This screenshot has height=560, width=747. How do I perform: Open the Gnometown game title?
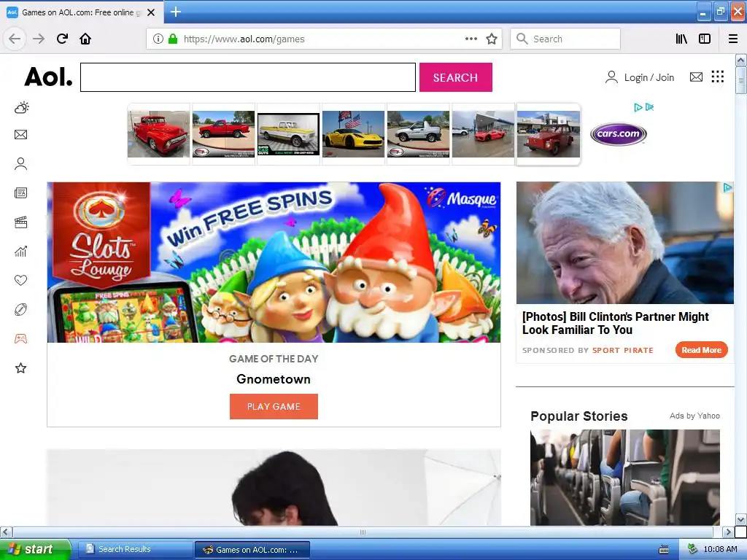(274, 379)
